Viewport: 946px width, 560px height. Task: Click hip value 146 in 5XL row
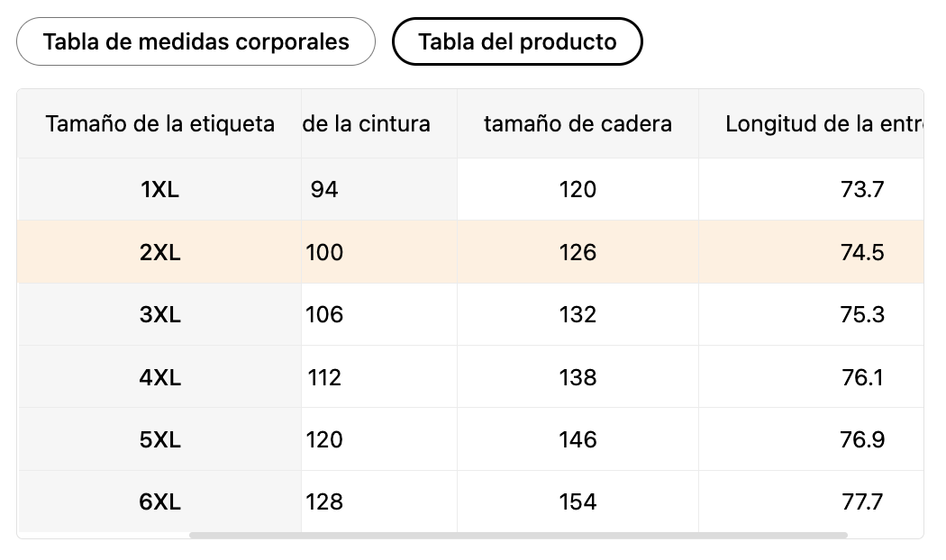(x=578, y=439)
